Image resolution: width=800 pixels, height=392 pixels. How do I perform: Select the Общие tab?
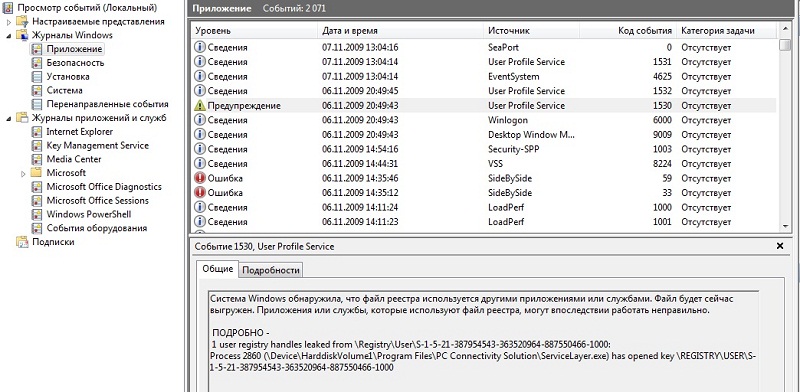pyautogui.click(x=217, y=269)
